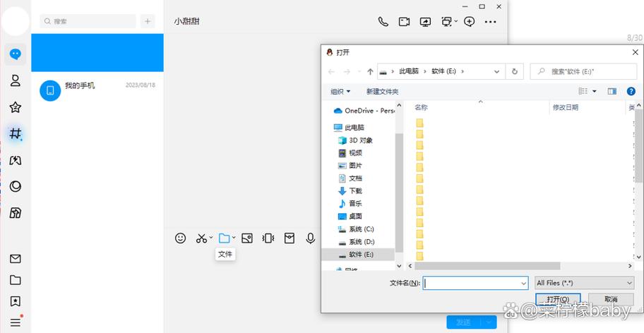Viewport: 644px width, 333px height.
Task: Click 软件 (E:) in the address breadcrumb
Action: [x=443, y=71]
